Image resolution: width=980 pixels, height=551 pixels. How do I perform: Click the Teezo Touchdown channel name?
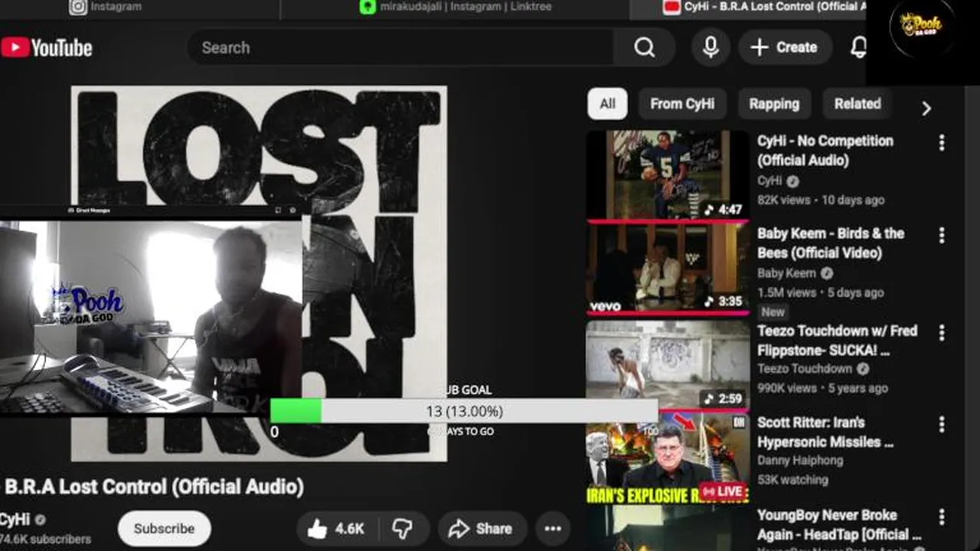[805, 369]
